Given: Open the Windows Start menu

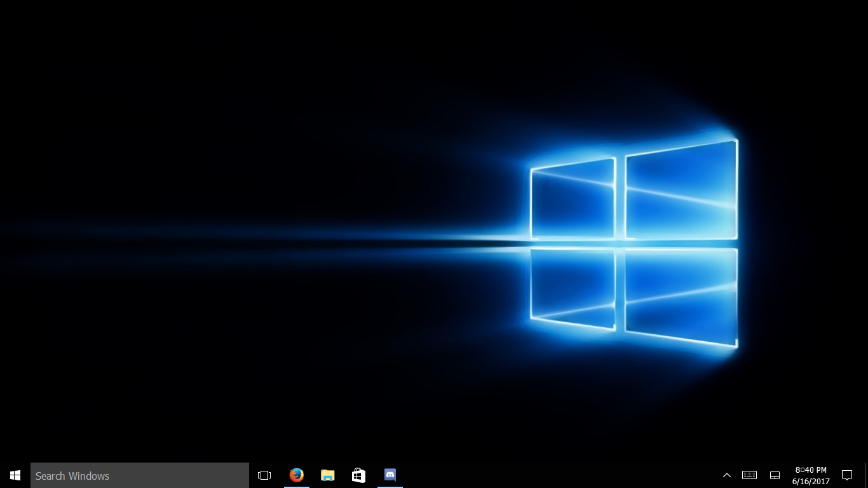Looking at the screenshot, I should pyautogui.click(x=15, y=475).
